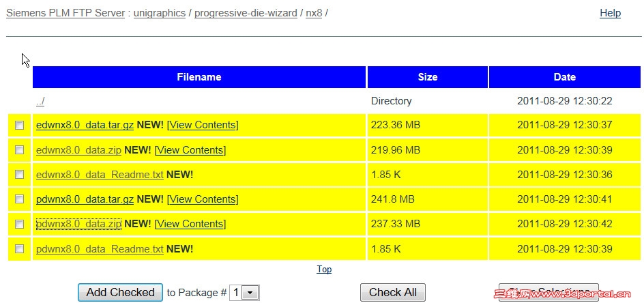View Contents of pdwnx8.0_data.tar.gz
The width and height of the screenshot is (644, 303).
(203, 199)
